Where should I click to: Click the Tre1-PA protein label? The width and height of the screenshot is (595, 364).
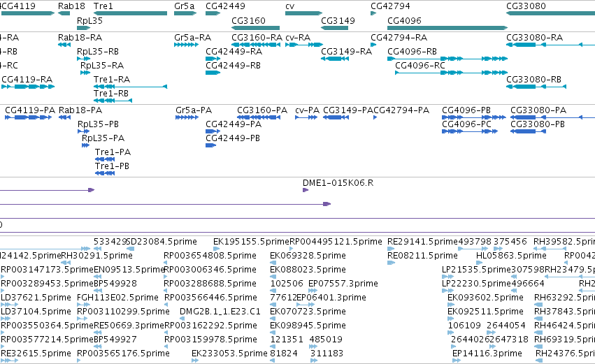[x=113, y=152]
